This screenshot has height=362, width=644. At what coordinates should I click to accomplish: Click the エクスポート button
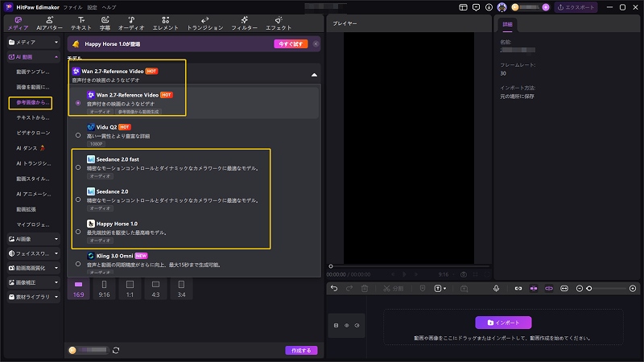click(576, 7)
